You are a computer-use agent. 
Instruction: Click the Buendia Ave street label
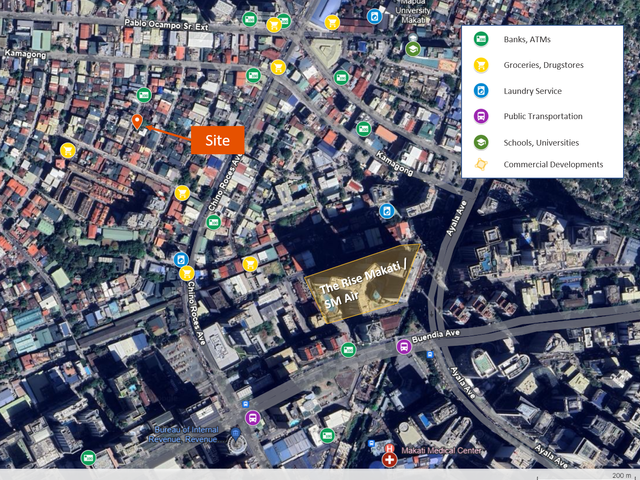click(436, 337)
